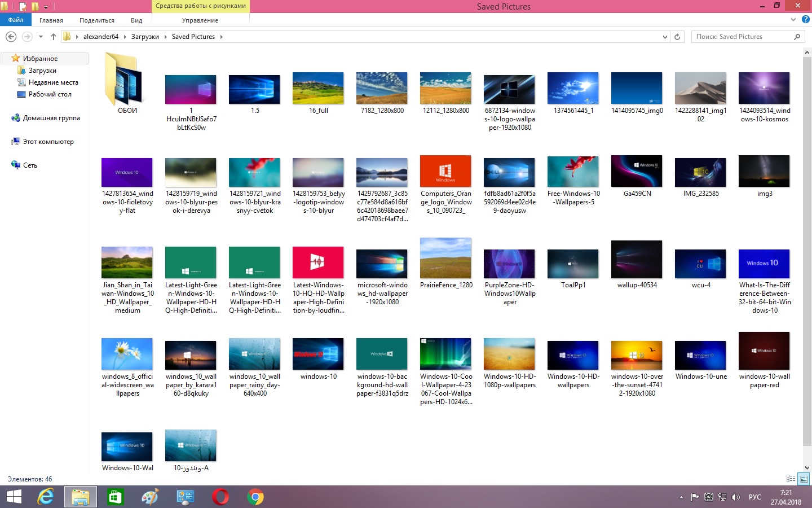This screenshot has width=812, height=508.
Task: Click the Back navigation arrow
Action: pyautogui.click(x=11, y=37)
